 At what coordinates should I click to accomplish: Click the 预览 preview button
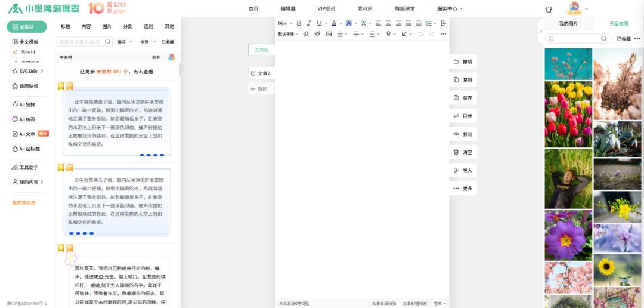(463, 134)
